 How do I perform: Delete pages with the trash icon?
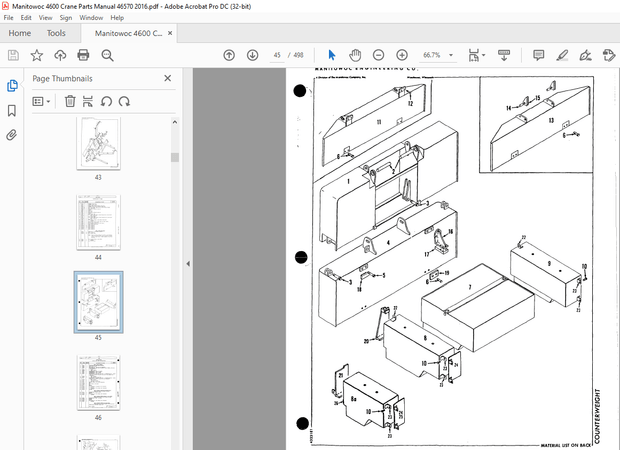(x=70, y=100)
